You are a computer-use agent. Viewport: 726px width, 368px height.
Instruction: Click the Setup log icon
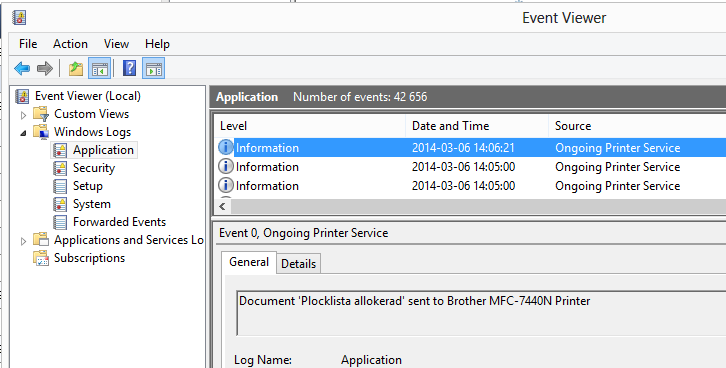(60, 186)
